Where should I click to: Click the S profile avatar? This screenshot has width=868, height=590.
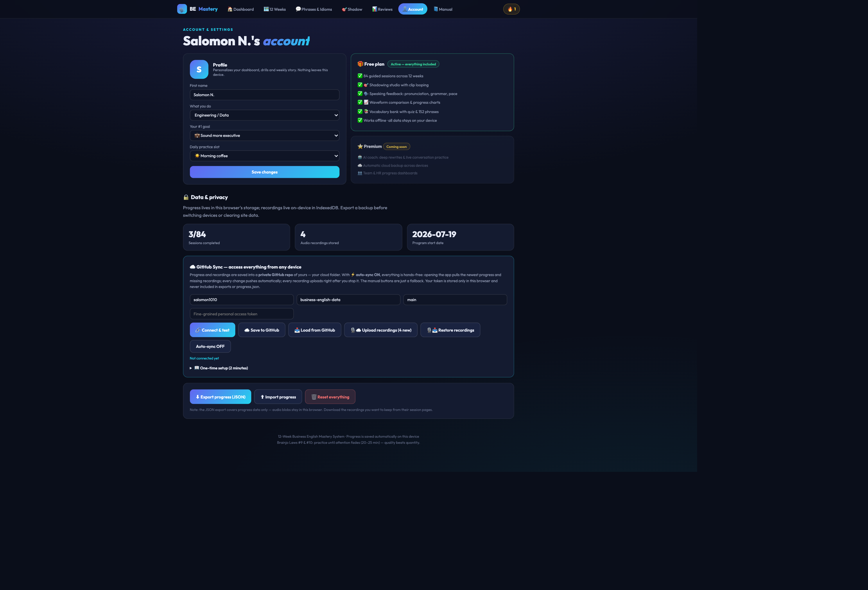tap(199, 69)
